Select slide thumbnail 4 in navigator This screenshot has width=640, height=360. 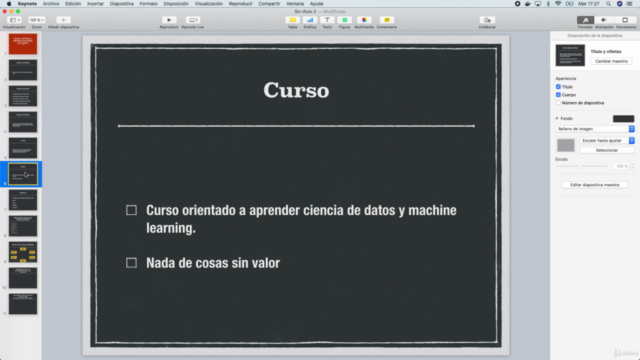click(23, 122)
